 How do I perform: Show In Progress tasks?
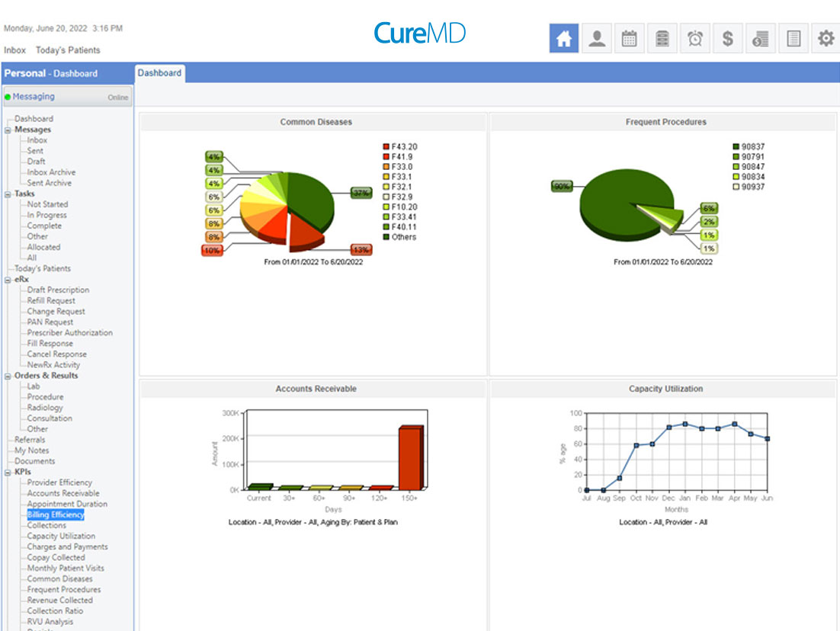[47, 215]
